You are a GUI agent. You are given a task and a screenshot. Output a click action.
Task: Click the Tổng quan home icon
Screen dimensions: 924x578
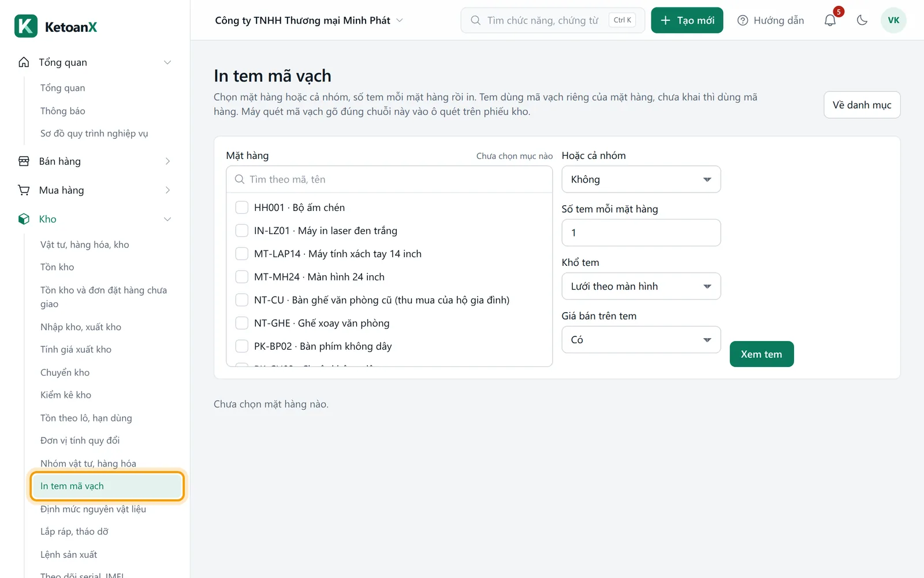tap(24, 62)
